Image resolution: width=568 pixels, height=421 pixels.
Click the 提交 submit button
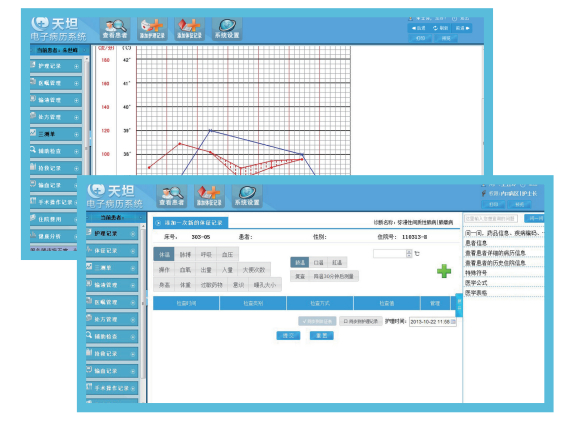pos(288,335)
